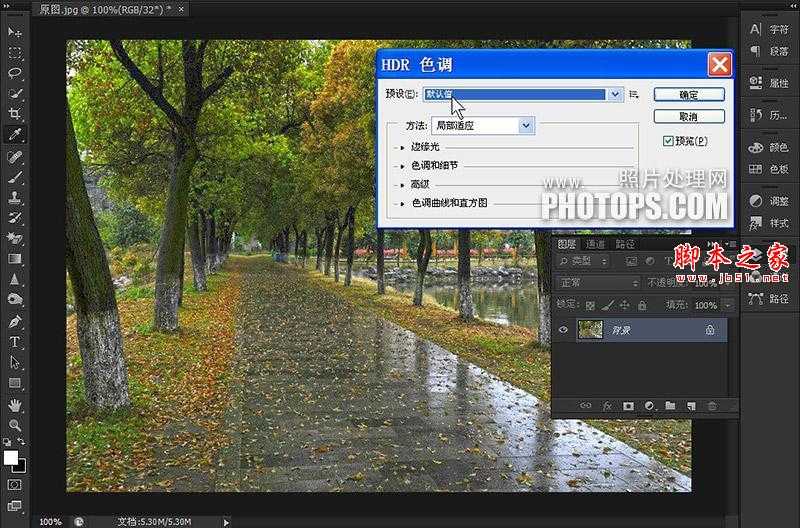Open the 属性 Properties panel

770,83
